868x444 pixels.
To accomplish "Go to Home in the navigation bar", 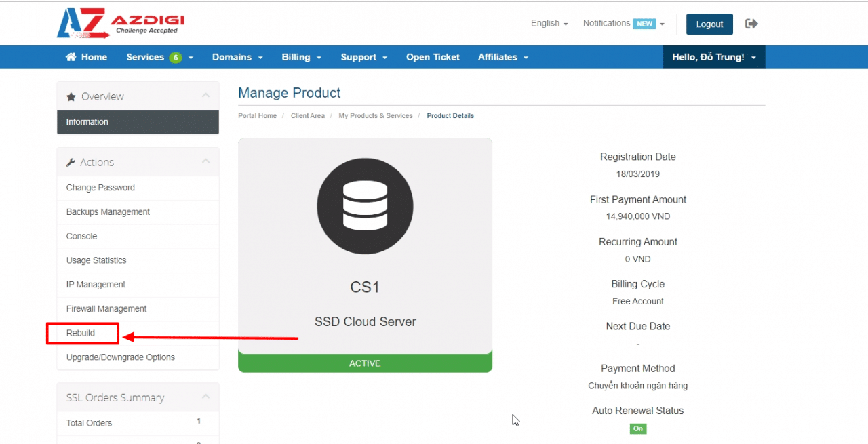I will tap(86, 58).
